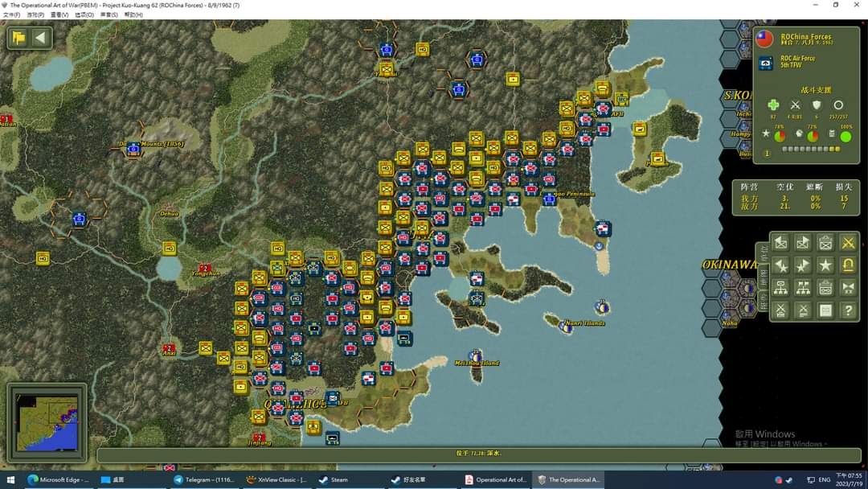
Task: Click the ROC flag emblem in unit panel
Action: click(765, 39)
